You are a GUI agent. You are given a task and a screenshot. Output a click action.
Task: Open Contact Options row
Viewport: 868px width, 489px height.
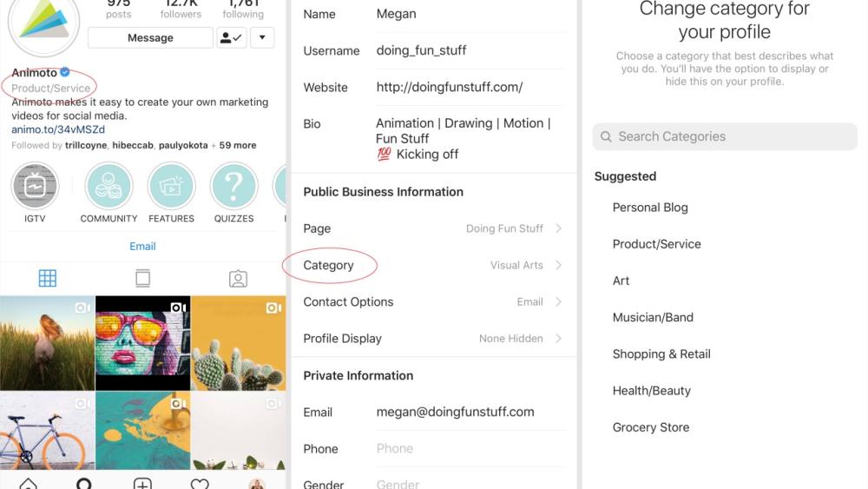431,301
